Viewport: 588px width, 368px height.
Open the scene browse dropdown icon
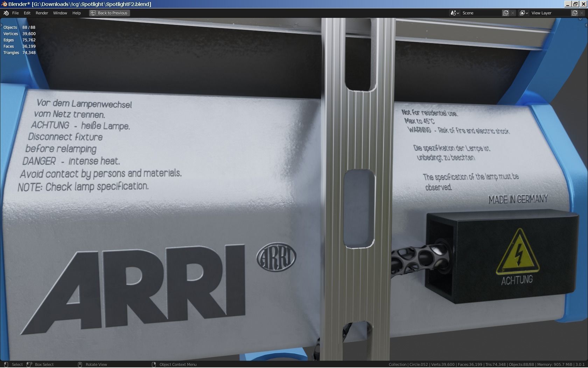pos(455,13)
